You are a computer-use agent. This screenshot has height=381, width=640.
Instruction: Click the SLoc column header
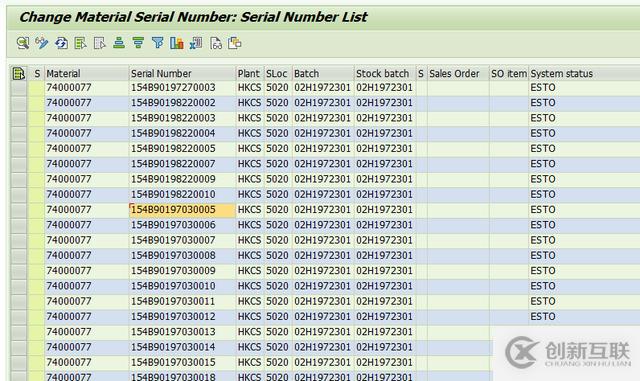(x=278, y=74)
